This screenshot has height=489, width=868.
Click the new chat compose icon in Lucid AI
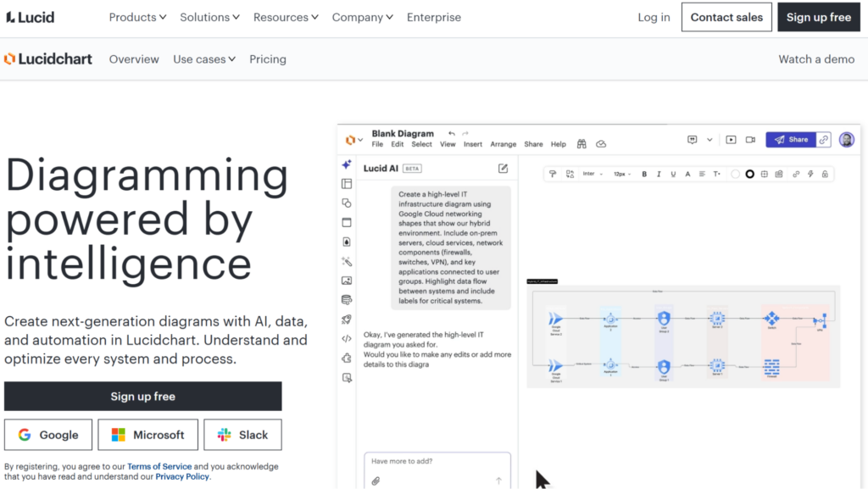(503, 168)
